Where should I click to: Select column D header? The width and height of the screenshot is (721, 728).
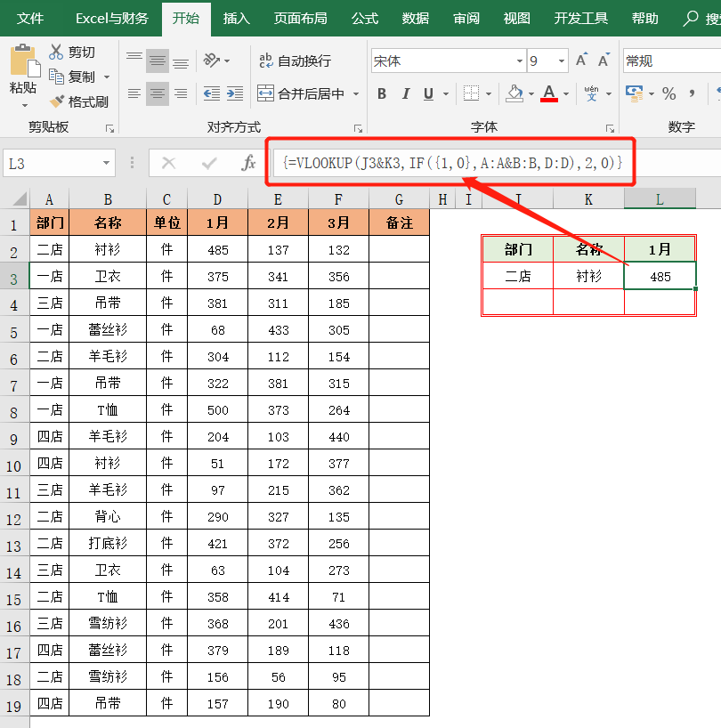pyautogui.click(x=217, y=199)
